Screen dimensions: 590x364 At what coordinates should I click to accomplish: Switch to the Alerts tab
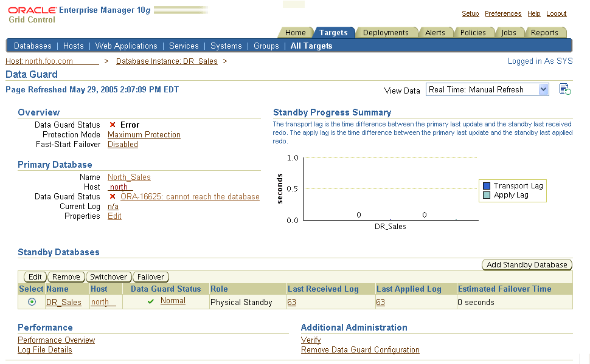pos(435,33)
